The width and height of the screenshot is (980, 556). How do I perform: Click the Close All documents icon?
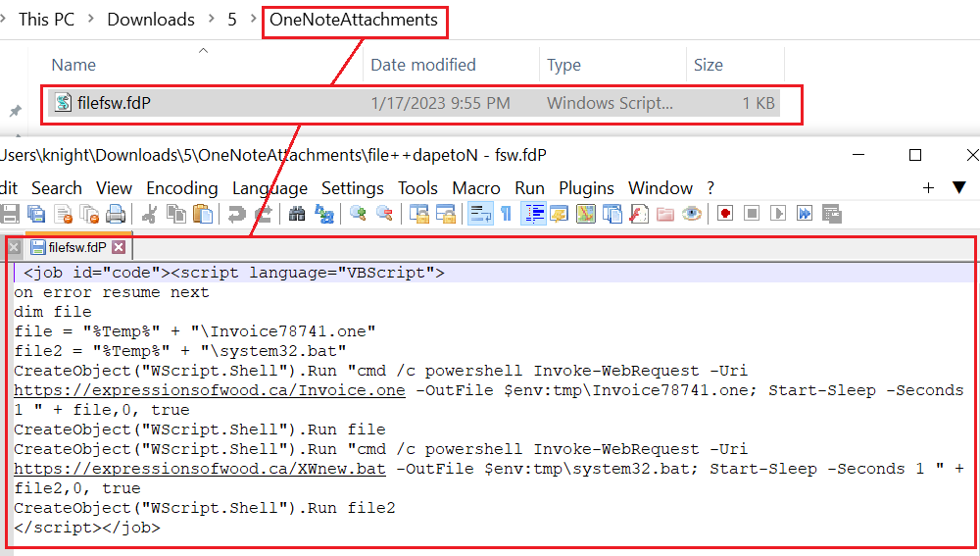pos(89,214)
